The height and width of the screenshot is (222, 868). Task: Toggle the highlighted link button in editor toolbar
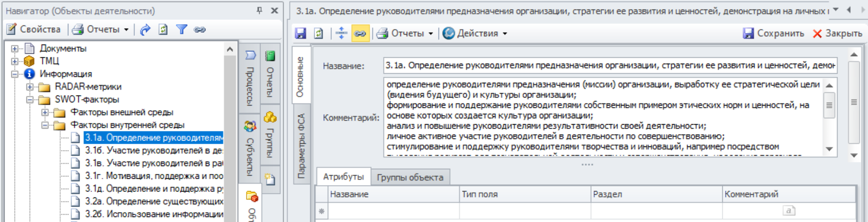point(360,33)
